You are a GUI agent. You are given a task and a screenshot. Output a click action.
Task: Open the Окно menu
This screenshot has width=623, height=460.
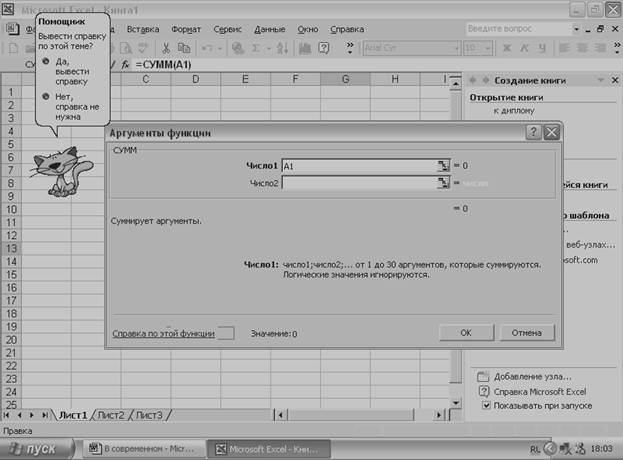(308, 29)
